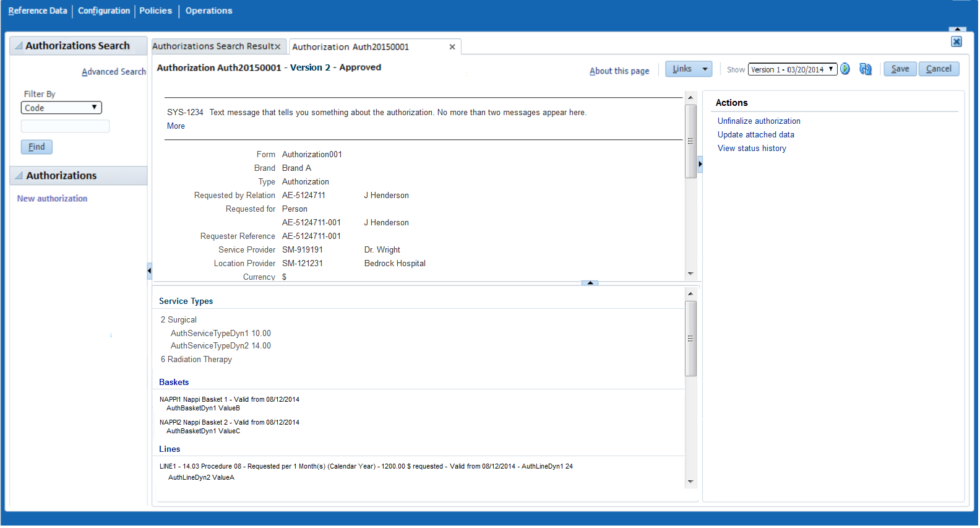Click the NAPPI2 Nappi Basket 2 row
The height and width of the screenshot is (528, 980).
[229, 423]
